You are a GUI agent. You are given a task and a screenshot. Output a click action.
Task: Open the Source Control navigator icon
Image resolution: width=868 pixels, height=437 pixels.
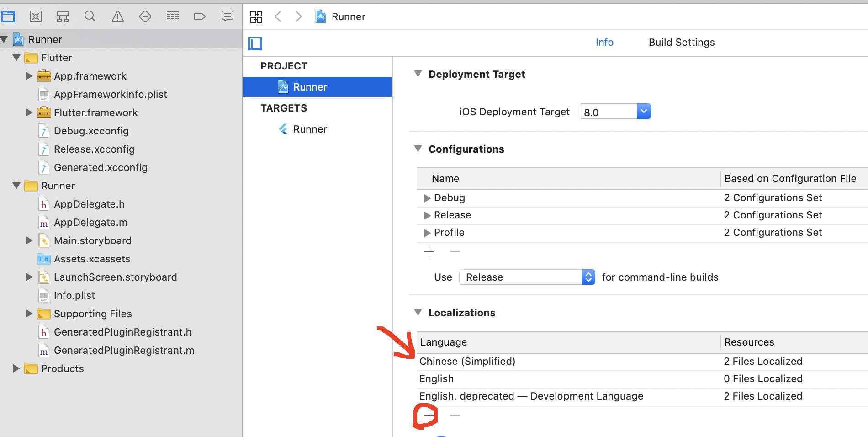36,17
